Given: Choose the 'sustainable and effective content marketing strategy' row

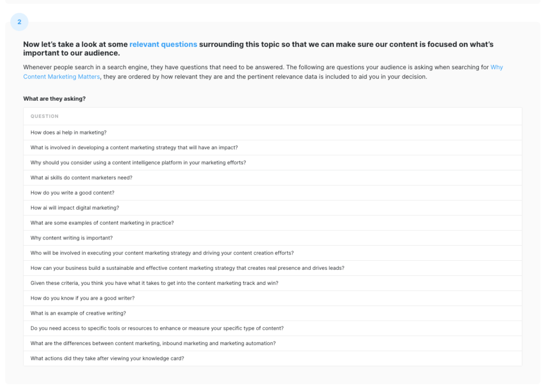Looking at the screenshot, I should click(187, 268).
